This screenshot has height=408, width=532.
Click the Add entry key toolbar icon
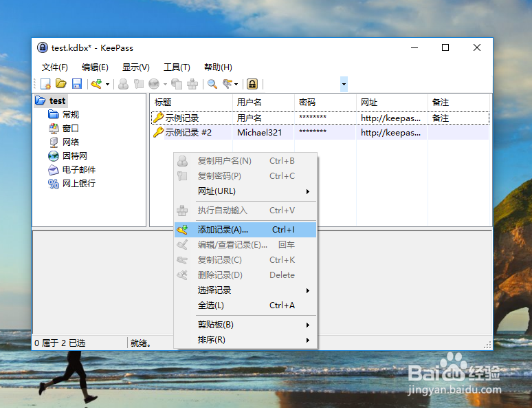click(96, 84)
